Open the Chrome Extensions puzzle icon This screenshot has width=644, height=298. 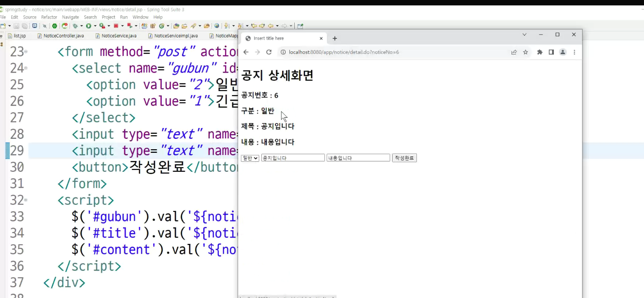[x=540, y=52]
